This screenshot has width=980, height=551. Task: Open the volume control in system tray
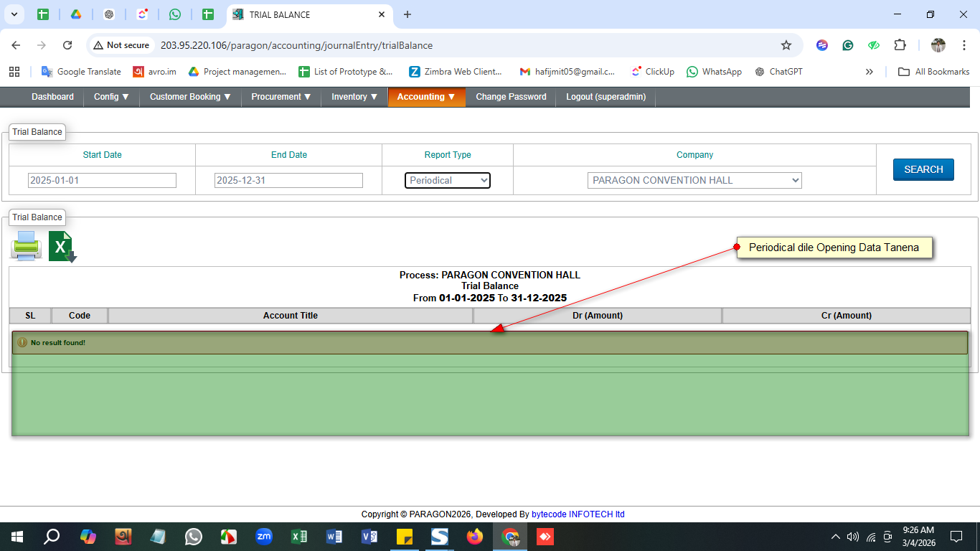coord(853,537)
